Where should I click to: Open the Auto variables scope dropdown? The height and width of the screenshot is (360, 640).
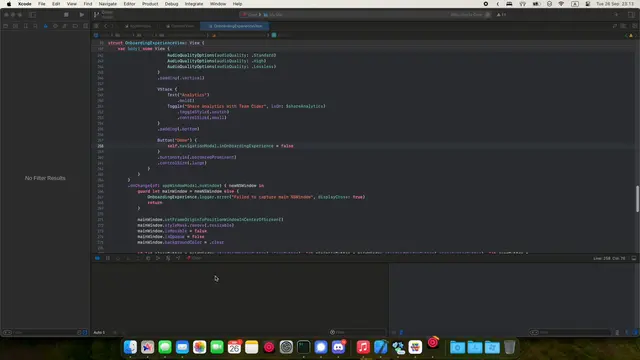pyautogui.click(x=99, y=333)
